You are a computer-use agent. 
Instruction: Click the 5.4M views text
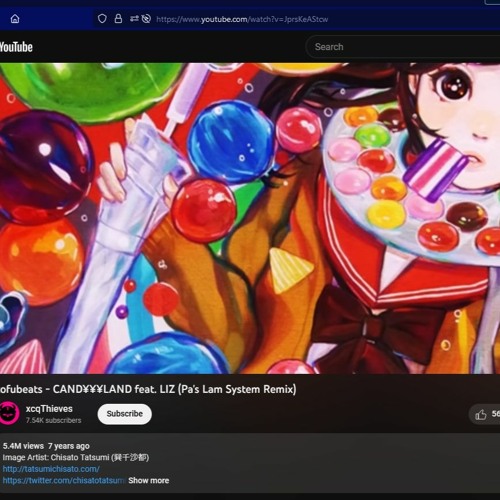23,446
